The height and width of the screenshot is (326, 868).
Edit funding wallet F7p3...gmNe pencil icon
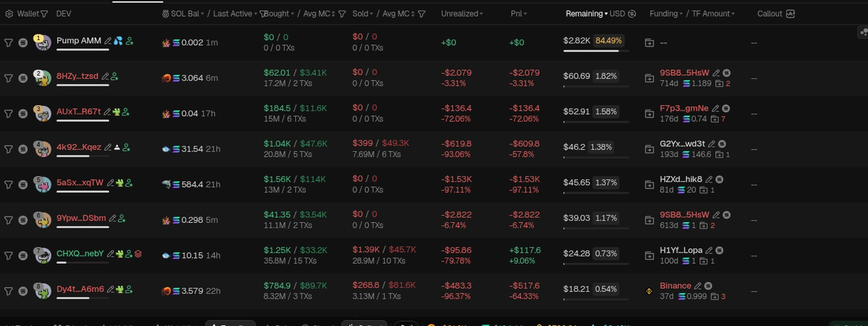pos(715,108)
